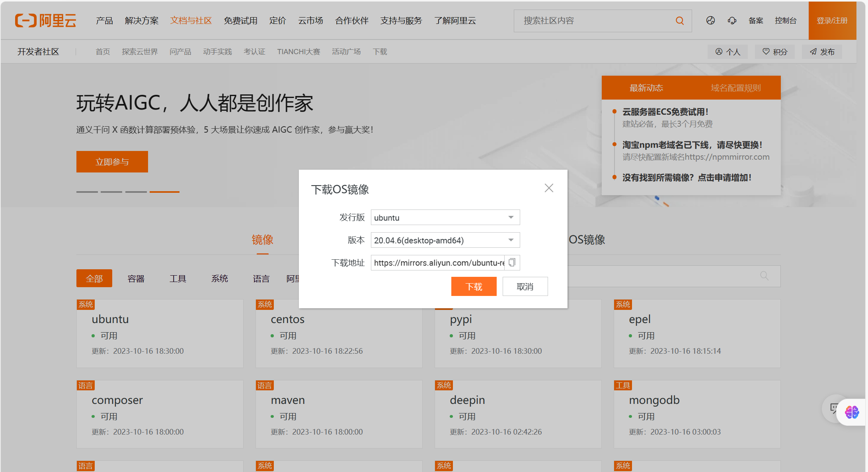This screenshot has height=472, width=868.
Task: Open TIANCHI大赛 in community nav
Action: (298, 52)
